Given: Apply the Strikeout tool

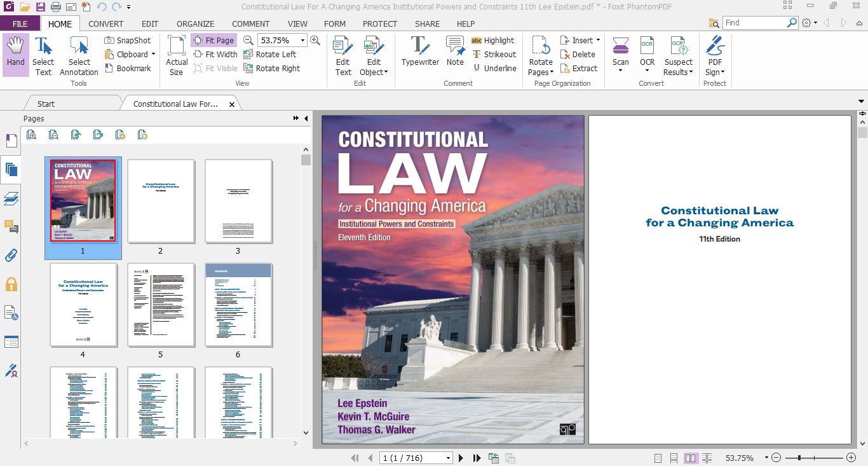Looking at the screenshot, I should 494,54.
